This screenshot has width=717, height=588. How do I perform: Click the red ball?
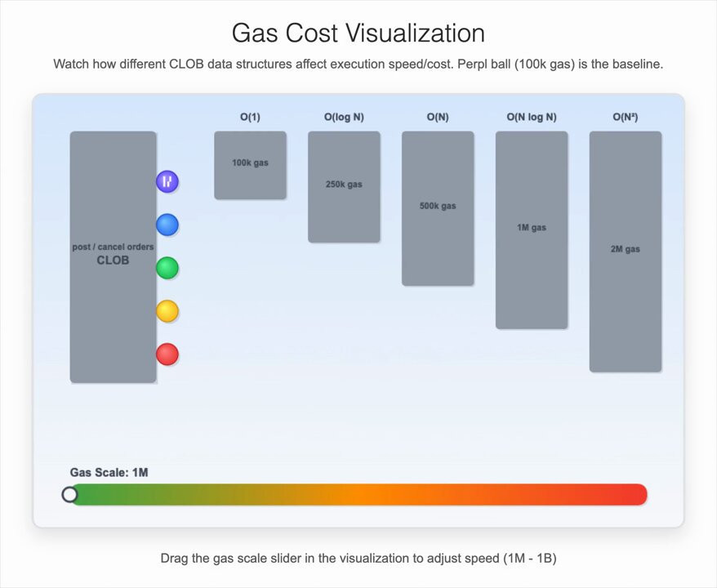[x=167, y=354]
